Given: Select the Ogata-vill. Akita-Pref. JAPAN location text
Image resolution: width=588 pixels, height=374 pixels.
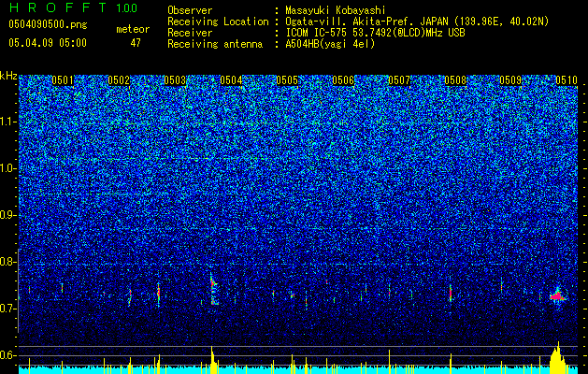Looking at the screenshot, I should [417, 22].
